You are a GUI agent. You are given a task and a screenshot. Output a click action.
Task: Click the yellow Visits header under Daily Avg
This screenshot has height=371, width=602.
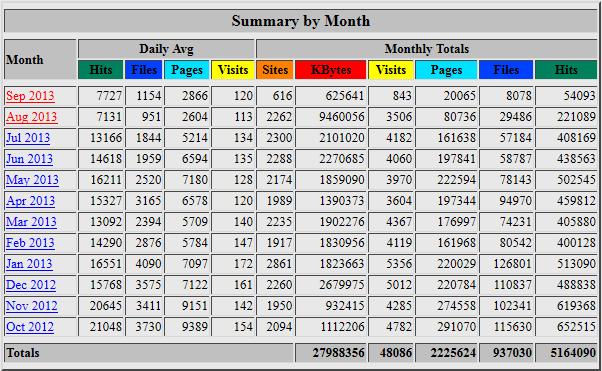click(233, 70)
